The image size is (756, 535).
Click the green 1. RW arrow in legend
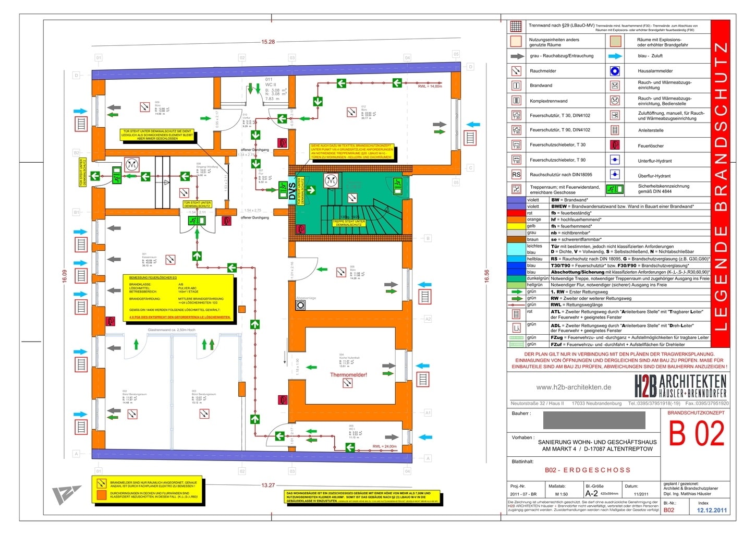(x=516, y=292)
